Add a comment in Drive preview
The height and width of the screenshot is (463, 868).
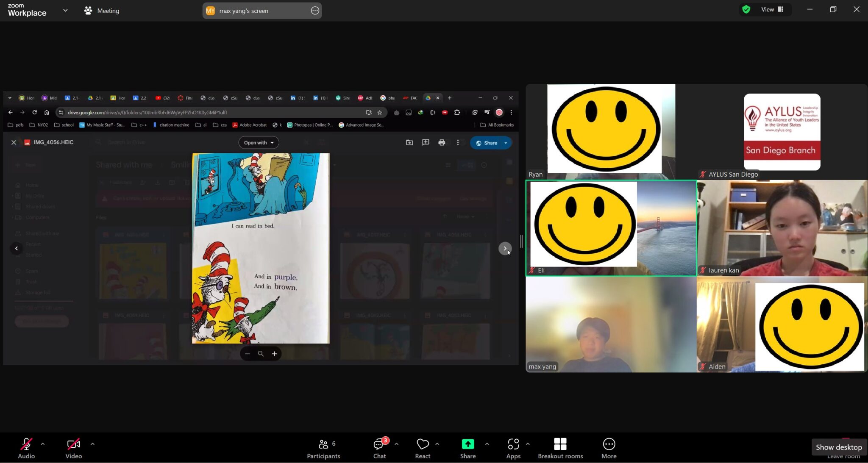point(426,143)
